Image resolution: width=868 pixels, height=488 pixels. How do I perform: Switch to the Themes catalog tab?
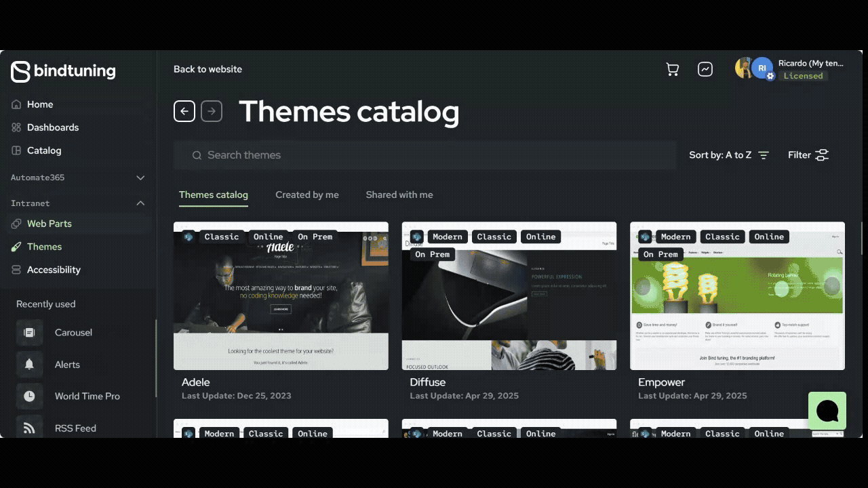tap(214, 195)
